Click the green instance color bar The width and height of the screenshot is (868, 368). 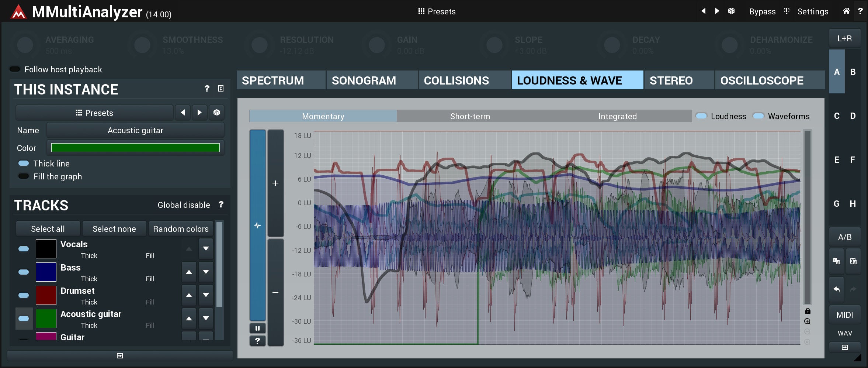coord(135,148)
